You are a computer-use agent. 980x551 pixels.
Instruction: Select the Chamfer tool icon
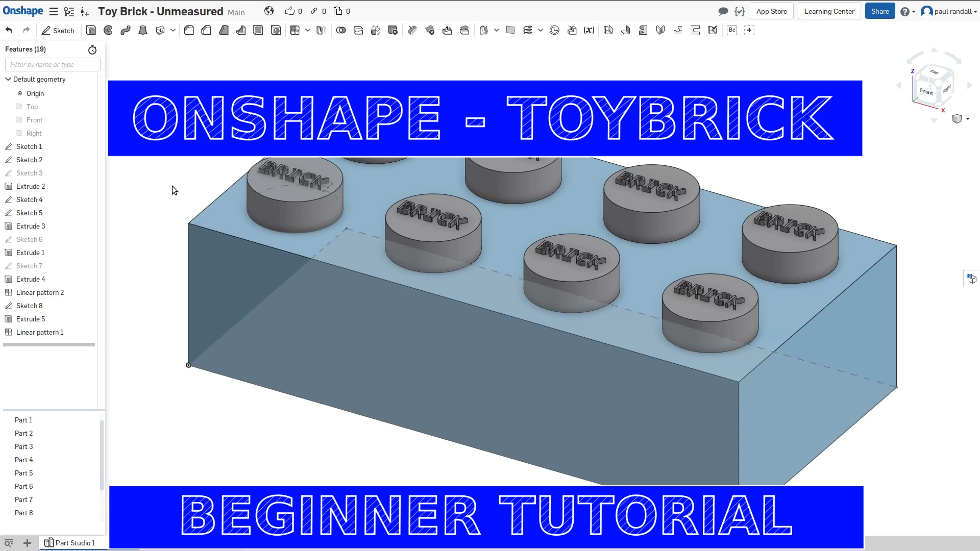click(206, 30)
